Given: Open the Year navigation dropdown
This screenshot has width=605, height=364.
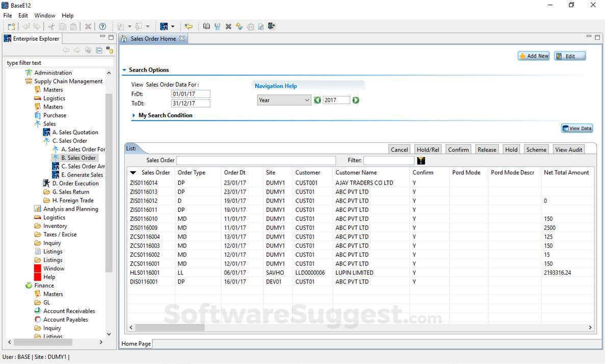Looking at the screenshot, I should pos(284,100).
